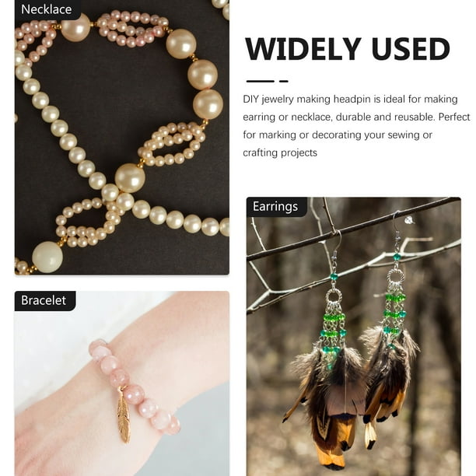This screenshot has width=476, height=476.
Task: Click the Bracelet label tag
Action: click(x=45, y=300)
